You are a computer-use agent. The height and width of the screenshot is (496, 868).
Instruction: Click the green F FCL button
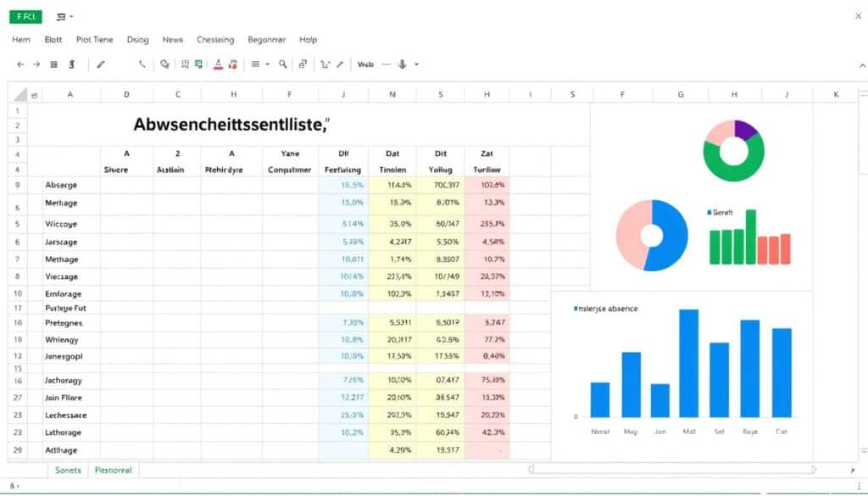[x=25, y=16]
